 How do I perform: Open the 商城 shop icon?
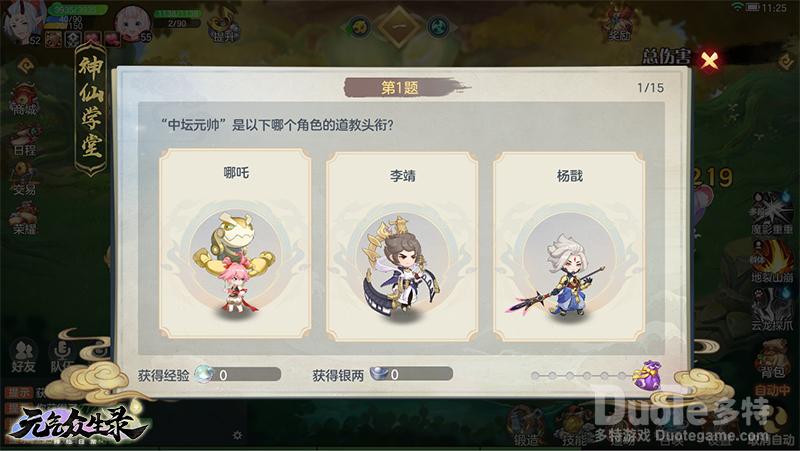pos(24,99)
